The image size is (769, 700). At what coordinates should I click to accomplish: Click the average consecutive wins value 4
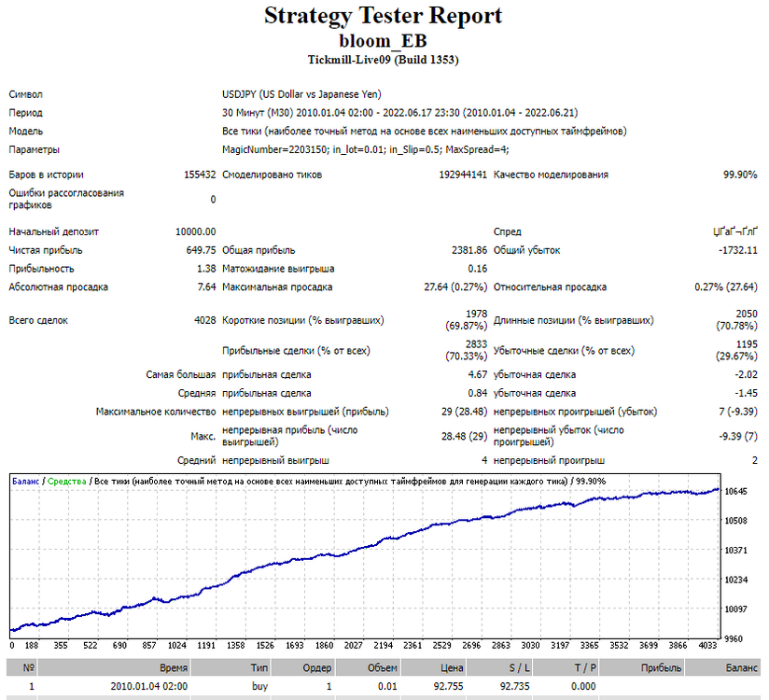coord(484,461)
